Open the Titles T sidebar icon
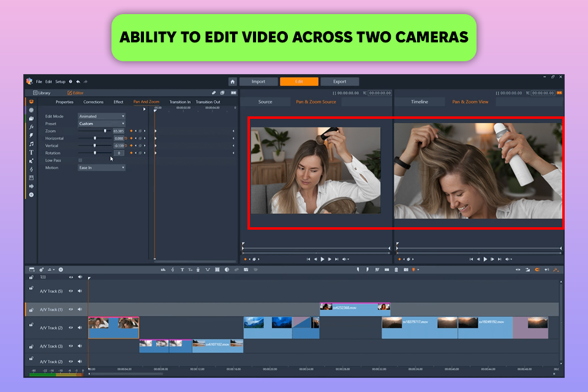The image size is (588, 392). pyautogui.click(x=31, y=153)
